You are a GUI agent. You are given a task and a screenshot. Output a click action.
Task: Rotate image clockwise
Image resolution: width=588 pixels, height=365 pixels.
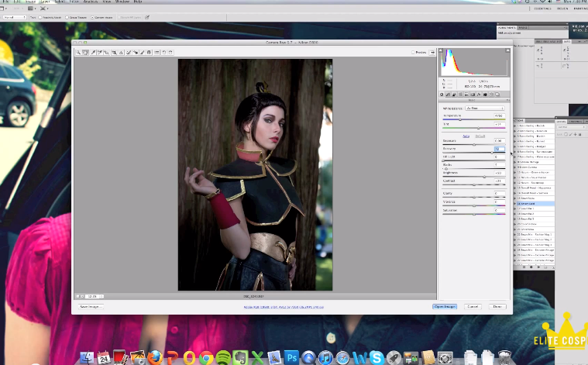coord(170,52)
